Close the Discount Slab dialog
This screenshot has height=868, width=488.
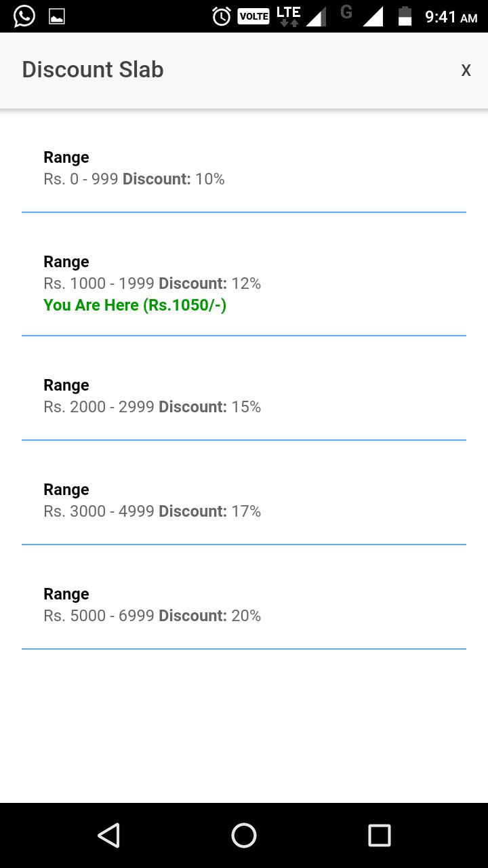pyautogui.click(x=466, y=70)
